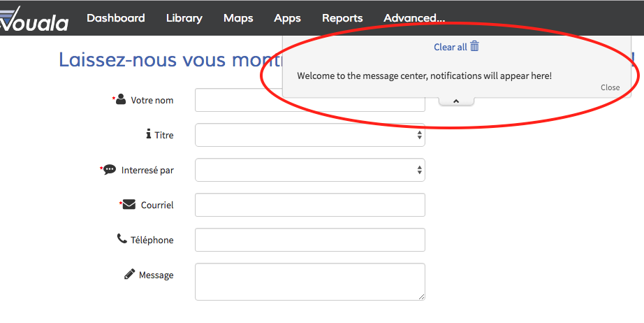Open the Apps menu item
The height and width of the screenshot is (323, 644).
click(288, 18)
